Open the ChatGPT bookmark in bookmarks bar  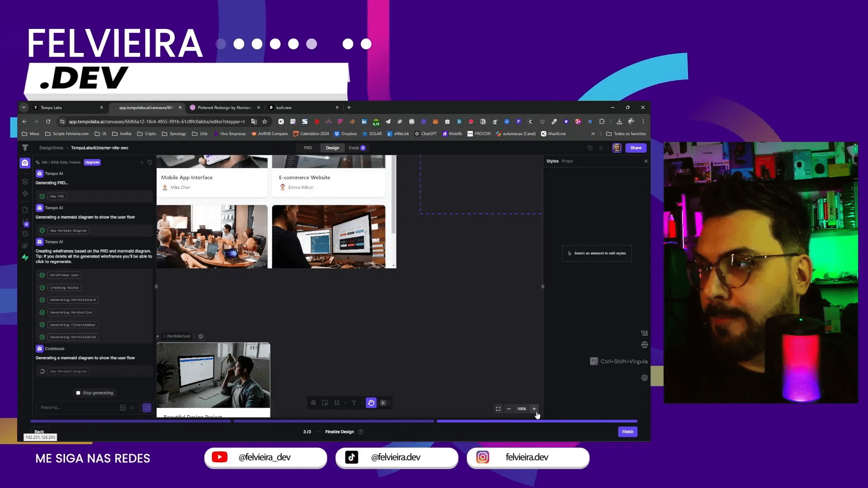tap(425, 134)
